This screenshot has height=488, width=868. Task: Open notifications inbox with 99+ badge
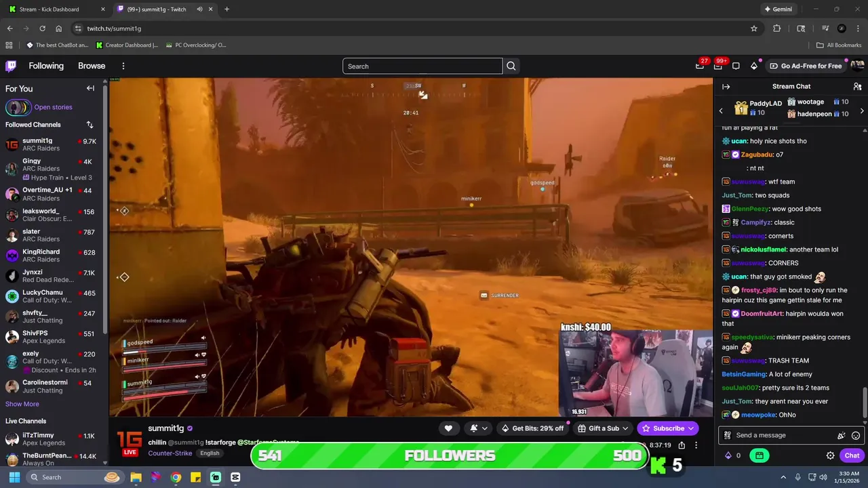(x=718, y=66)
